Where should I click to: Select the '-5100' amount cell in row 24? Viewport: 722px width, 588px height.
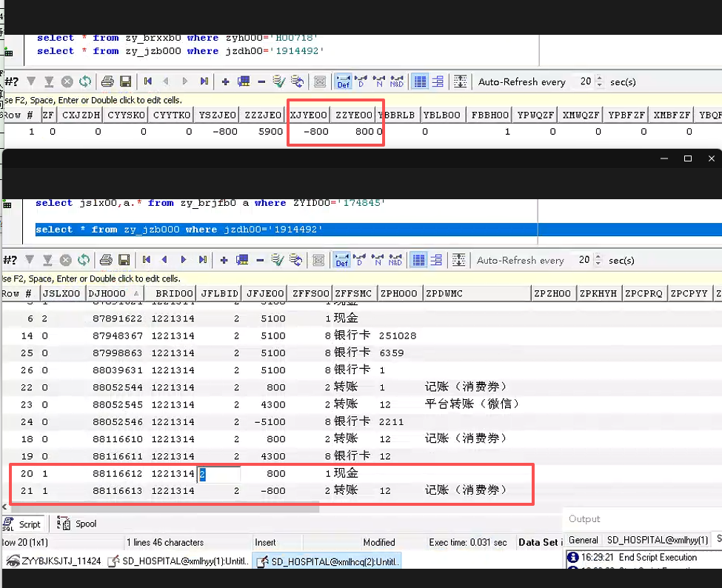point(270,422)
